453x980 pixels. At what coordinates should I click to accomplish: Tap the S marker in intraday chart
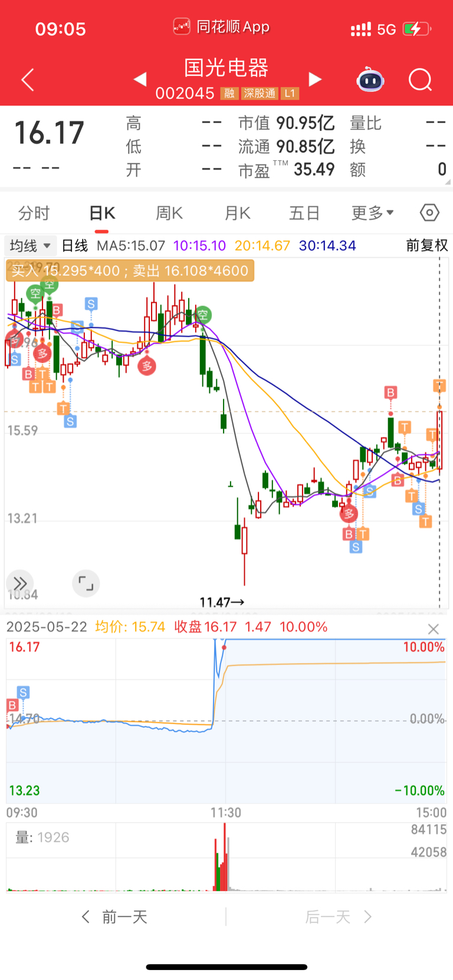point(23,692)
